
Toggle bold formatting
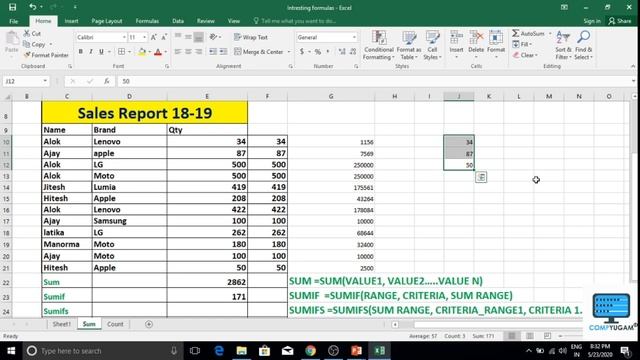click(80, 52)
